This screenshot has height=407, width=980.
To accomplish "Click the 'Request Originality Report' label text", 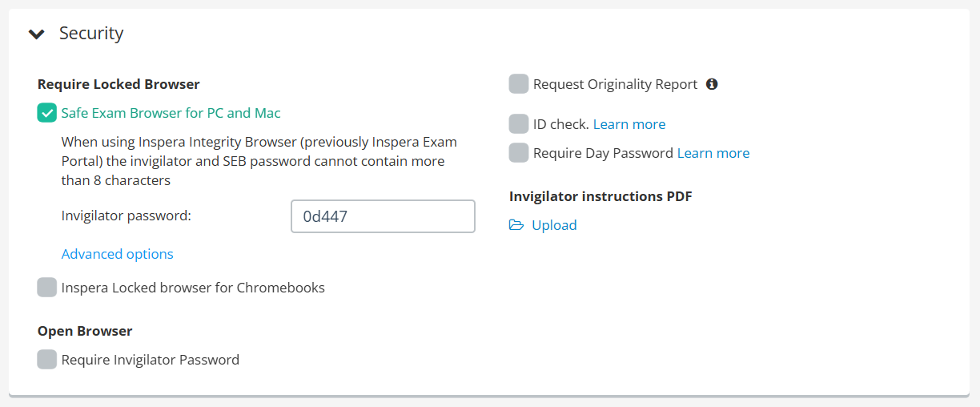I will tap(616, 84).
